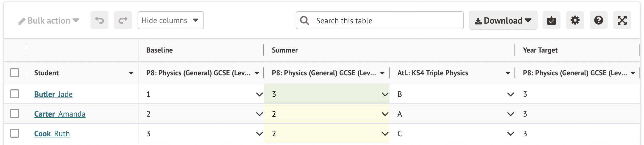Viewport: 644px width, 145px height.
Task: Open the AtL: KS4 Triple Physics column menu
Action: pyautogui.click(x=508, y=73)
